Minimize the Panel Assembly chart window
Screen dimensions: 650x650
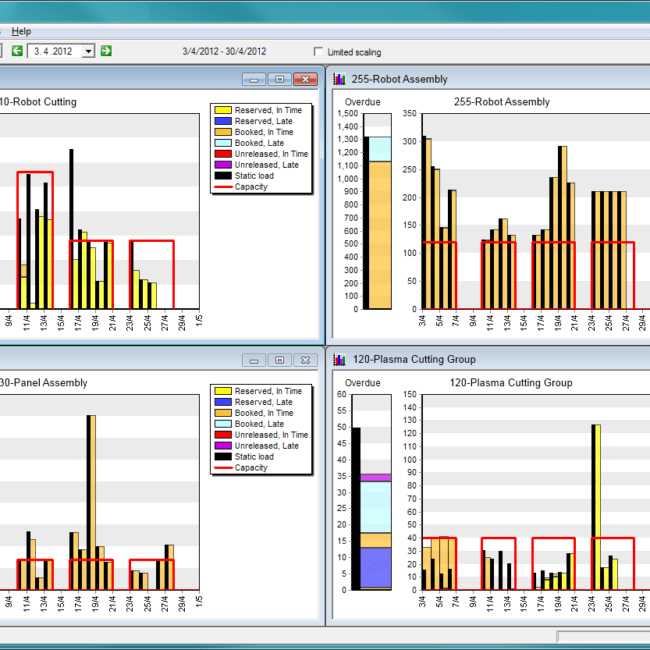pos(255,359)
